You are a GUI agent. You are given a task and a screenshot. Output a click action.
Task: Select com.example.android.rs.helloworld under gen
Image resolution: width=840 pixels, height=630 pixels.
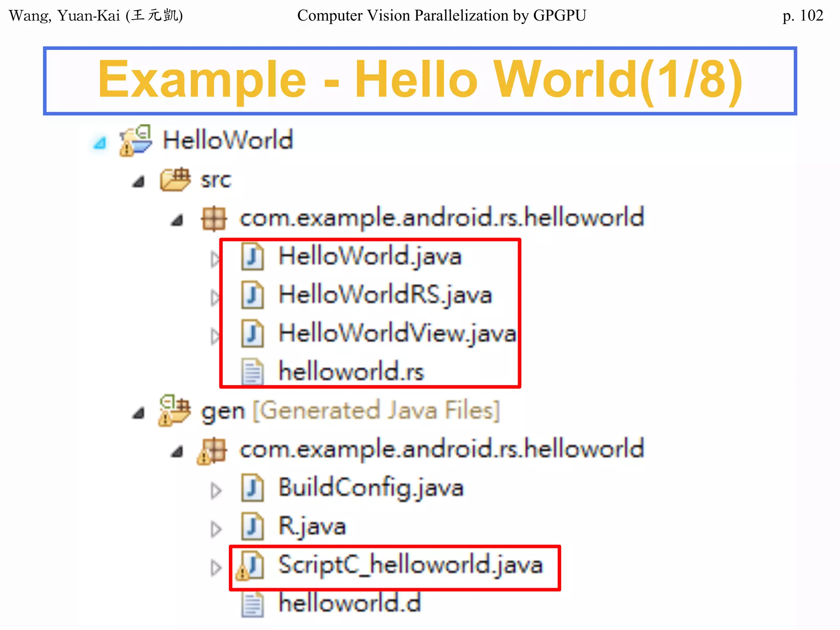coord(442,449)
